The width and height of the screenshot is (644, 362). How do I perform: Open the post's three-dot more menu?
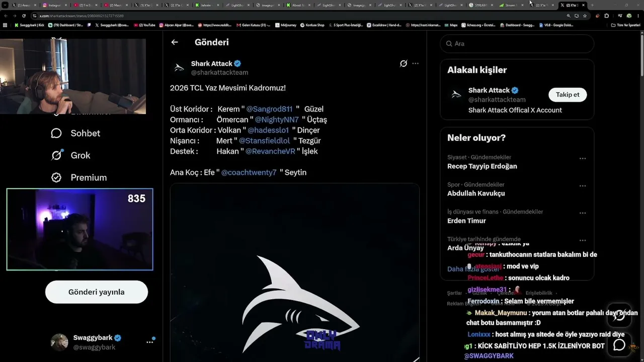pos(415,64)
